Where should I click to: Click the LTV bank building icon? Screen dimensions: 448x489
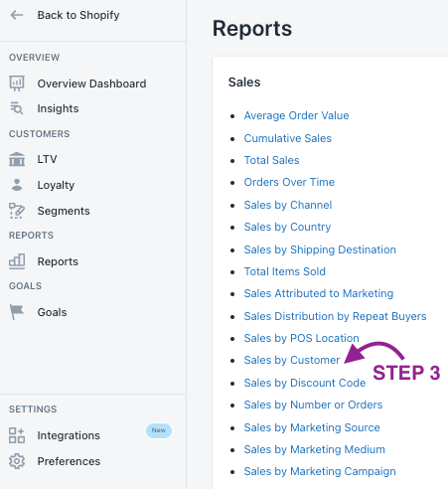click(17, 159)
